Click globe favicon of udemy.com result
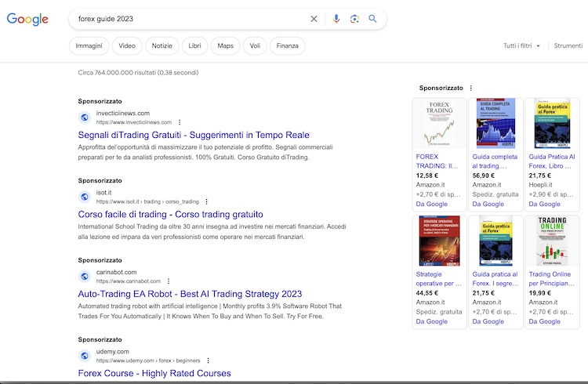 (x=85, y=356)
